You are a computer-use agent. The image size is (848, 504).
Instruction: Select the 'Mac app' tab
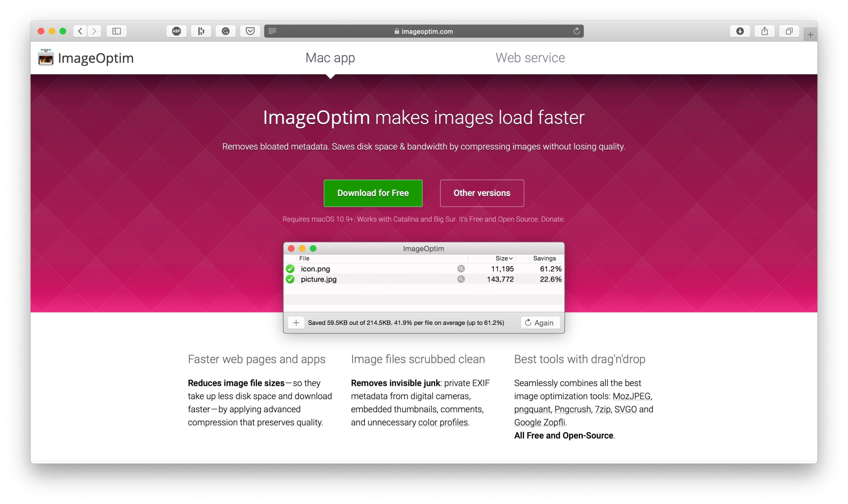331,57
